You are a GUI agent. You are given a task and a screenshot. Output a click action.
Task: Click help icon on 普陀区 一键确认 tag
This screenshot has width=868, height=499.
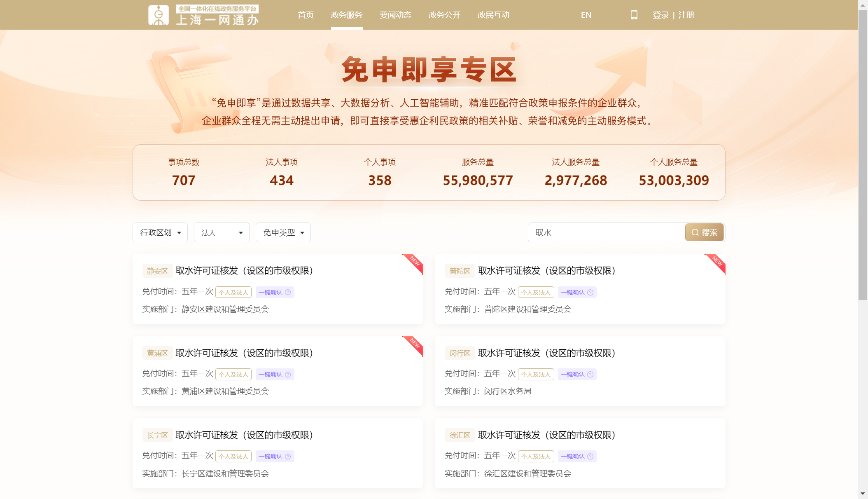point(590,292)
